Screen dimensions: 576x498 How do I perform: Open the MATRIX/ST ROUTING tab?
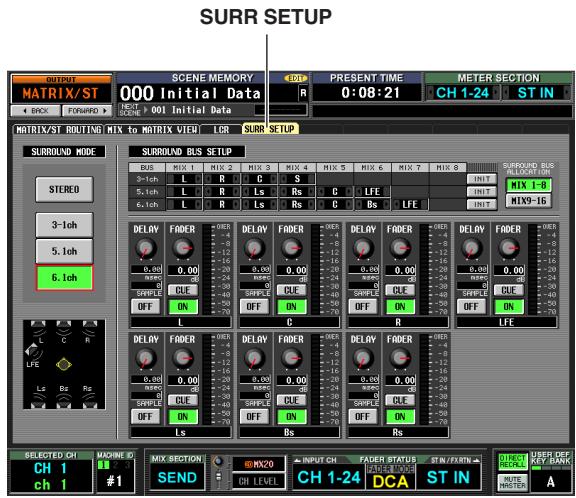point(59,130)
